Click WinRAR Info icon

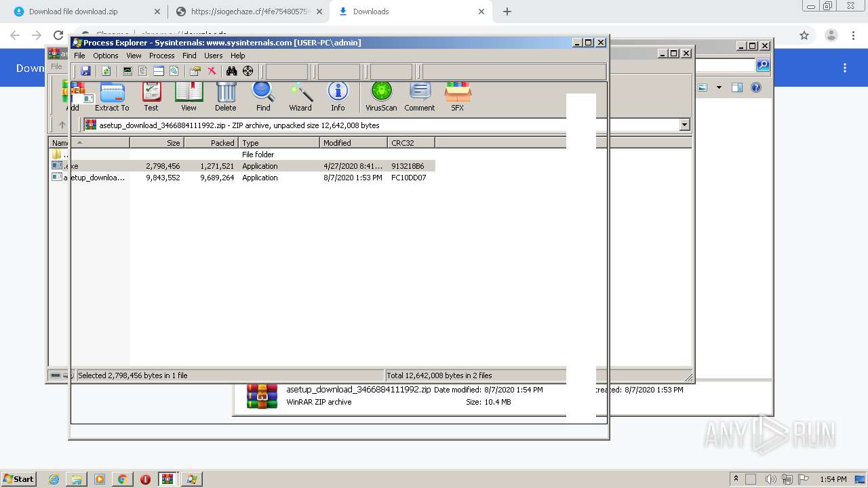(x=338, y=96)
